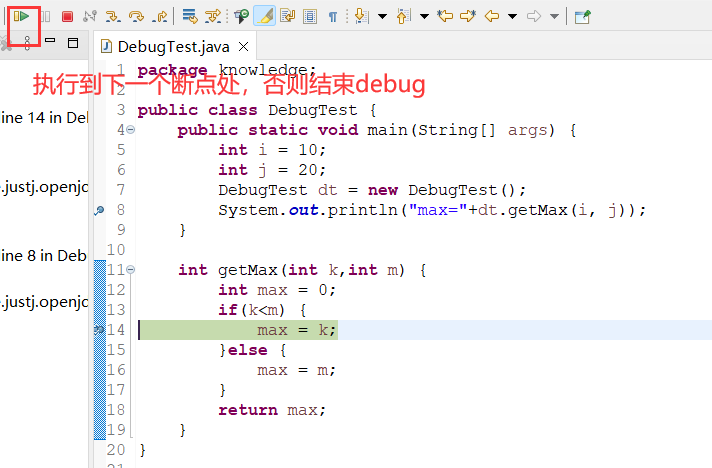This screenshot has height=468, width=712.
Task: Close the DebugTest.java tab
Action: 244,46
